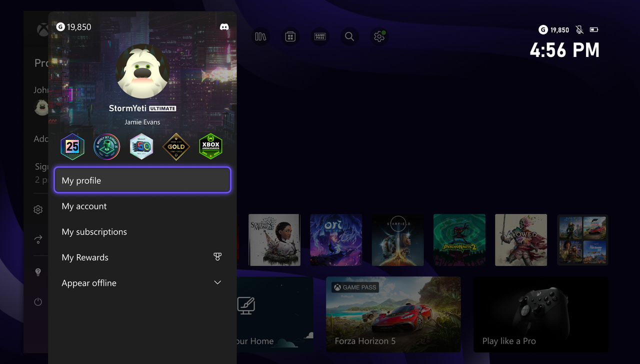Click the StormYeti gamertag text
Screen dimensions: 640x364
[127, 108]
